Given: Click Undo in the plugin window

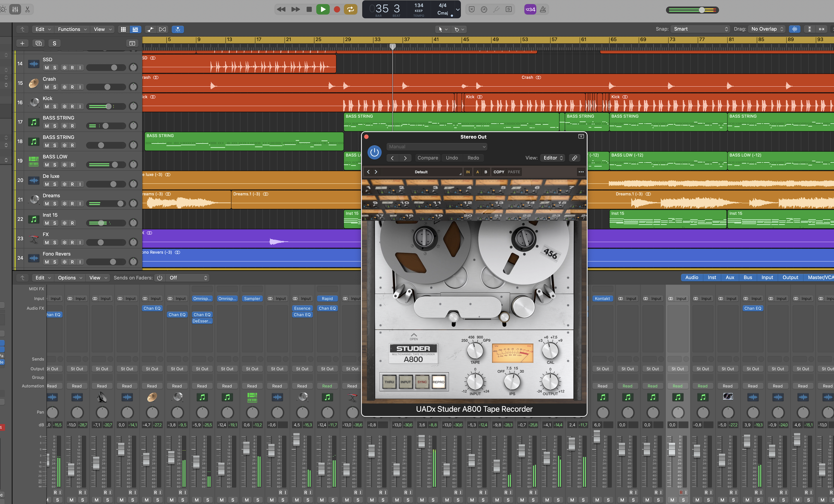Looking at the screenshot, I should (x=452, y=158).
